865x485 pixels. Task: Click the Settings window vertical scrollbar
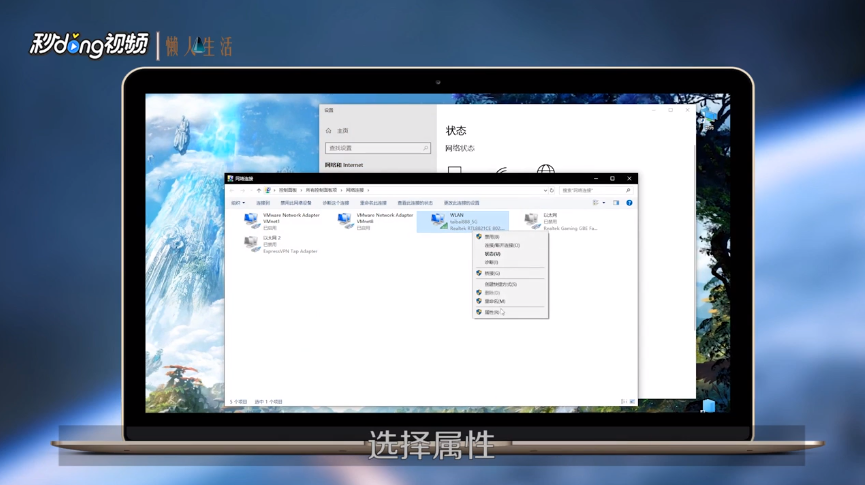pyautogui.click(x=694, y=237)
